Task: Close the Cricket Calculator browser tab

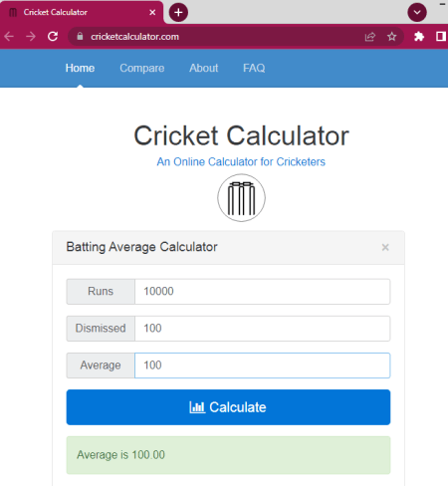Action: (x=152, y=13)
